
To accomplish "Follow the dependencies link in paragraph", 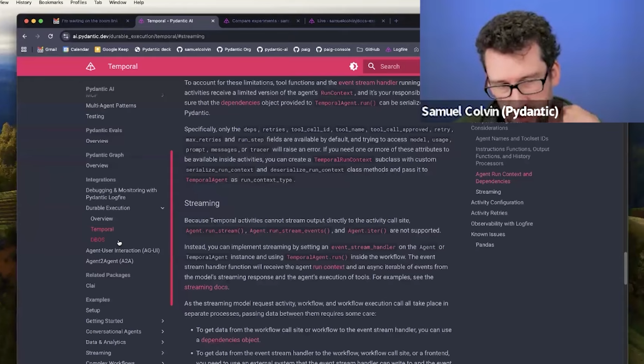I will tap(240, 102).
